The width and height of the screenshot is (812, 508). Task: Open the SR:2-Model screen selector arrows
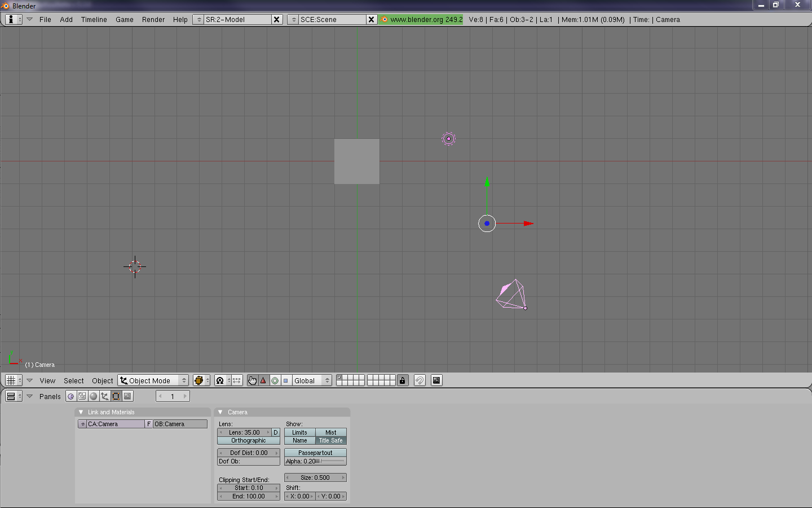tap(198, 19)
